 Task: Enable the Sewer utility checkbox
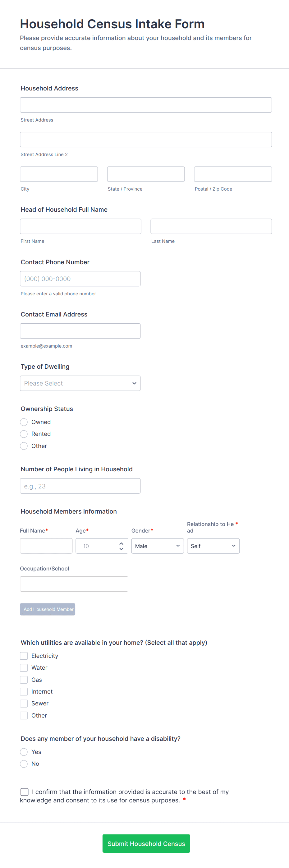pyautogui.click(x=24, y=703)
